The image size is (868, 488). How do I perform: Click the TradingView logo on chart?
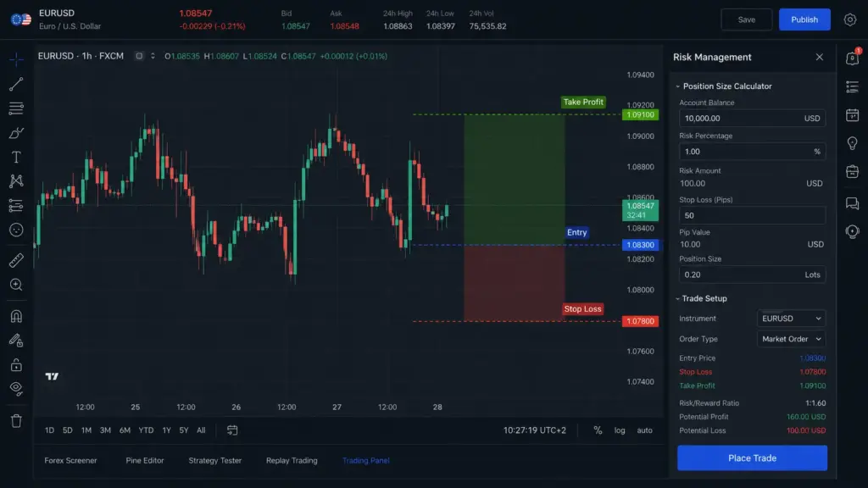(52, 376)
